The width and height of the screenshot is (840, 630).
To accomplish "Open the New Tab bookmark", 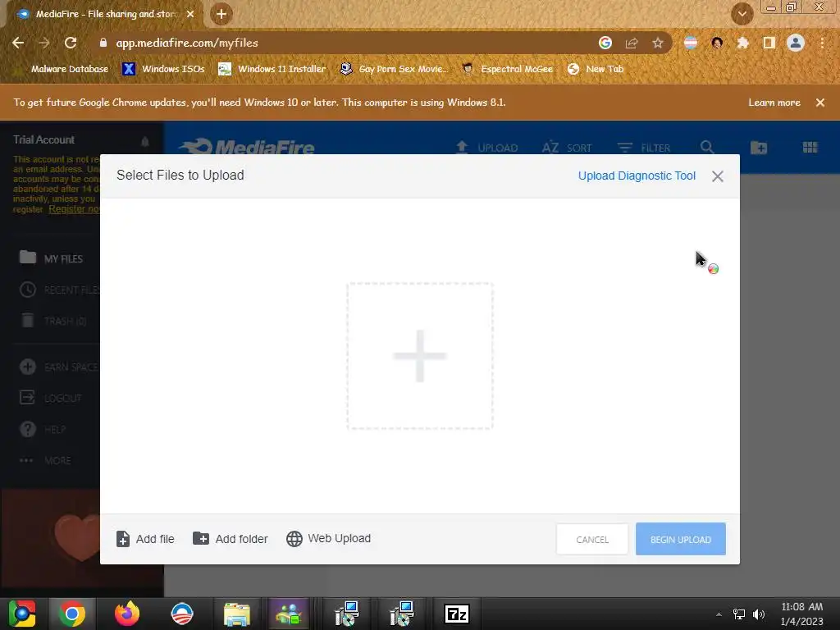I will tap(596, 69).
